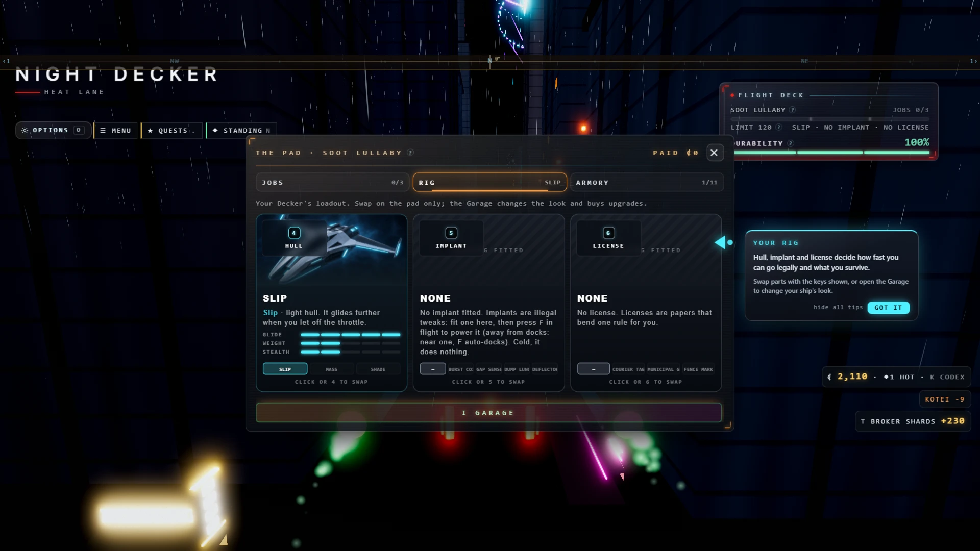Click the cyan tip pointer arrow
Screen dimensions: 980x551
[x=721, y=242]
